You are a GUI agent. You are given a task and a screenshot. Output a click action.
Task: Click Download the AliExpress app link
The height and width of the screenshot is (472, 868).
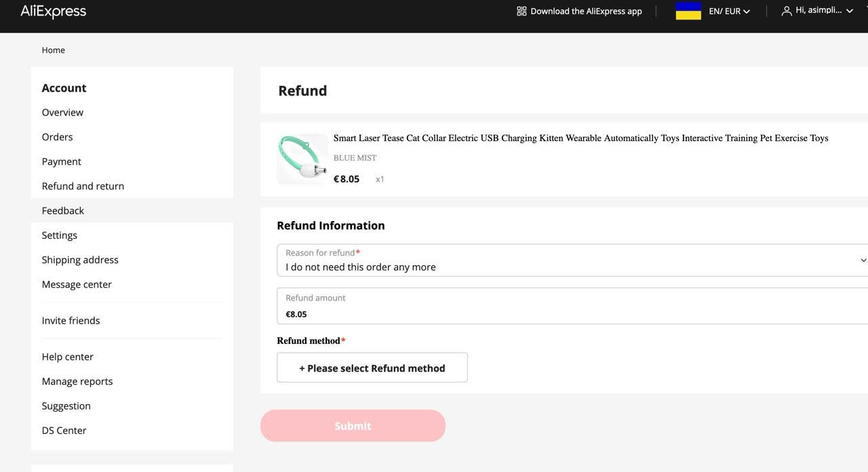tap(586, 11)
